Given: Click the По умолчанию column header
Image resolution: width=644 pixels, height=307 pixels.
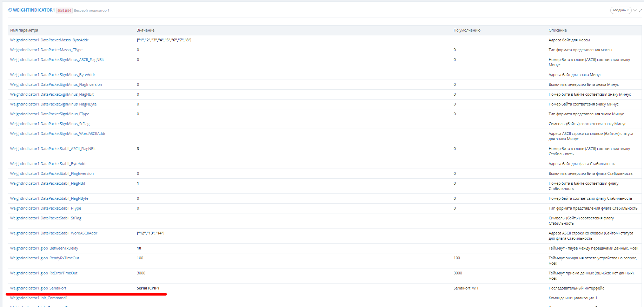Looking at the screenshot, I should tap(467, 30).
